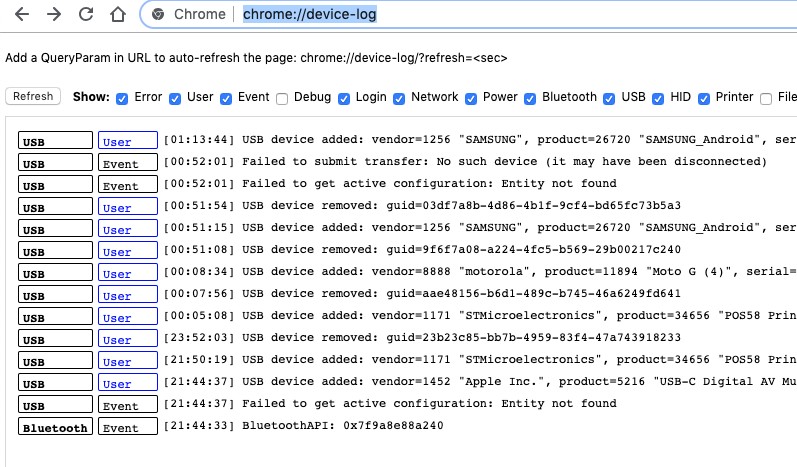Viewport: 797px width, 467px height.
Task: Click the USB tag on the 21:50:19 row
Action: point(55,360)
